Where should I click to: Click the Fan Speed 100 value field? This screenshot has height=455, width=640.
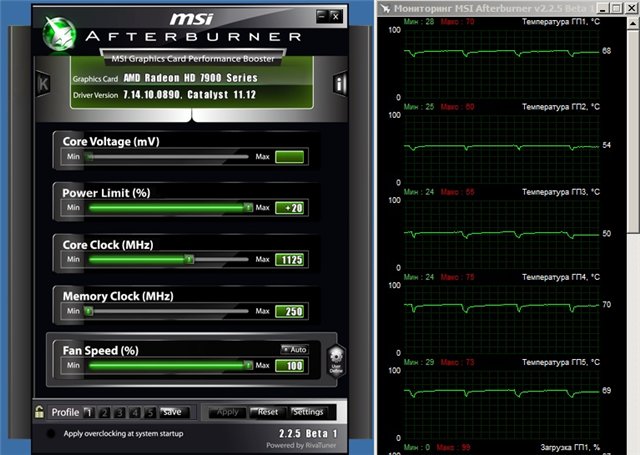coord(289,366)
